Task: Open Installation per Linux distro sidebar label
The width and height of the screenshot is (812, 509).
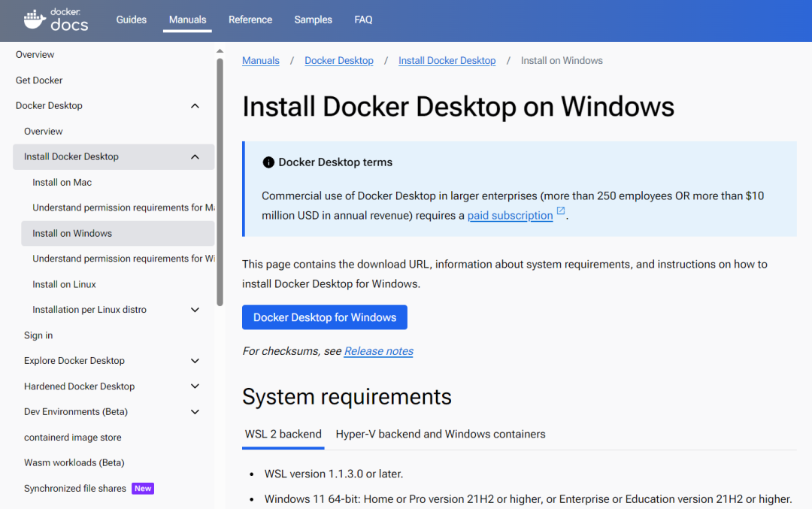Action: point(89,310)
